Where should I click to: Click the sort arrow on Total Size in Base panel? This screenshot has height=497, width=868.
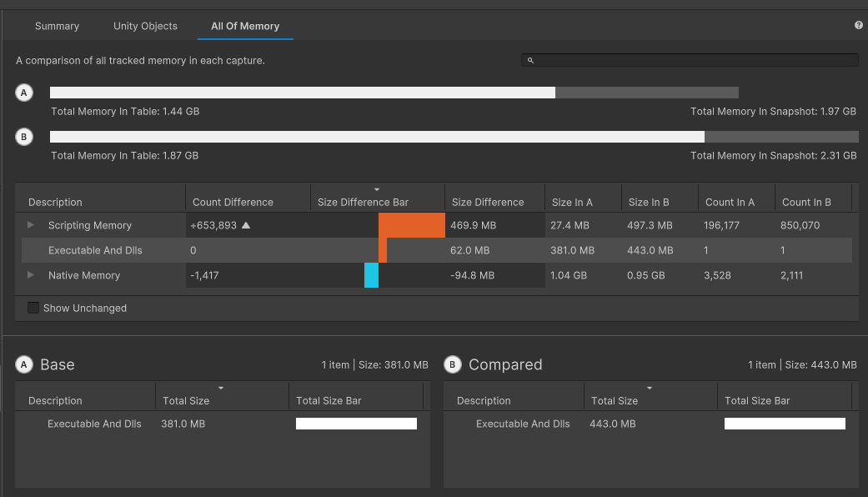[x=221, y=389]
